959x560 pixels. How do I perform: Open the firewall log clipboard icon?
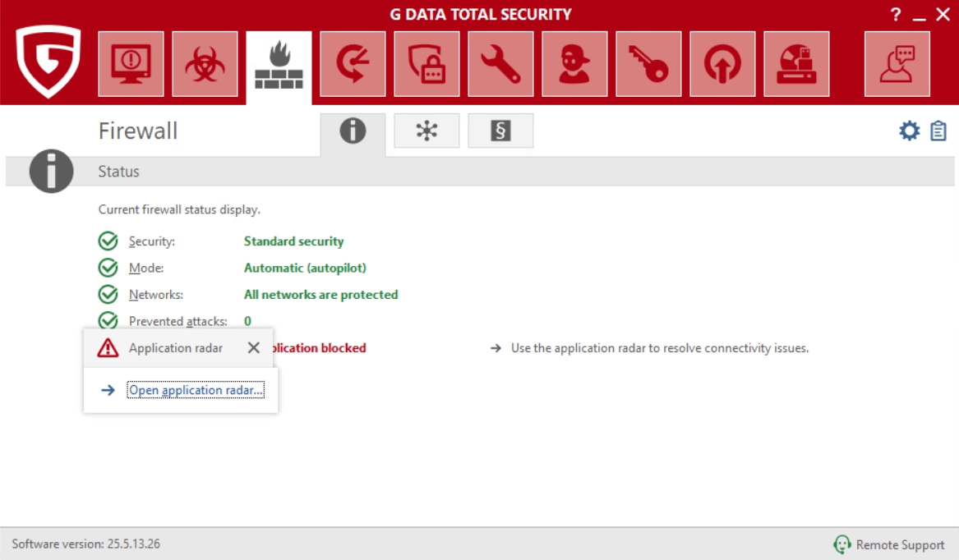[x=938, y=131]
